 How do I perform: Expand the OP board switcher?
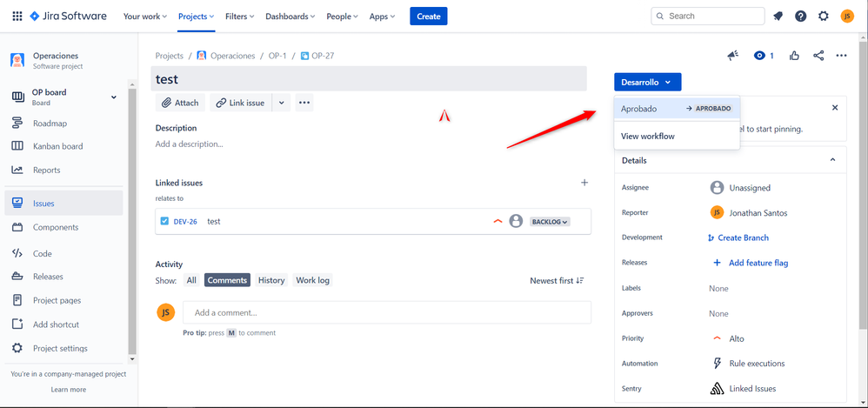point(113,97)
